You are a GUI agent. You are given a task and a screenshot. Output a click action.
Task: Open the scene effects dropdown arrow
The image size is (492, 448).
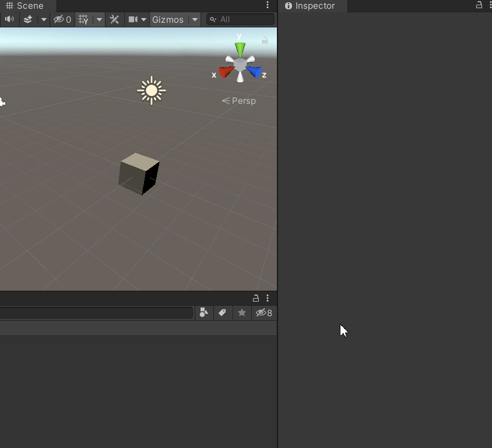[44, 19]
